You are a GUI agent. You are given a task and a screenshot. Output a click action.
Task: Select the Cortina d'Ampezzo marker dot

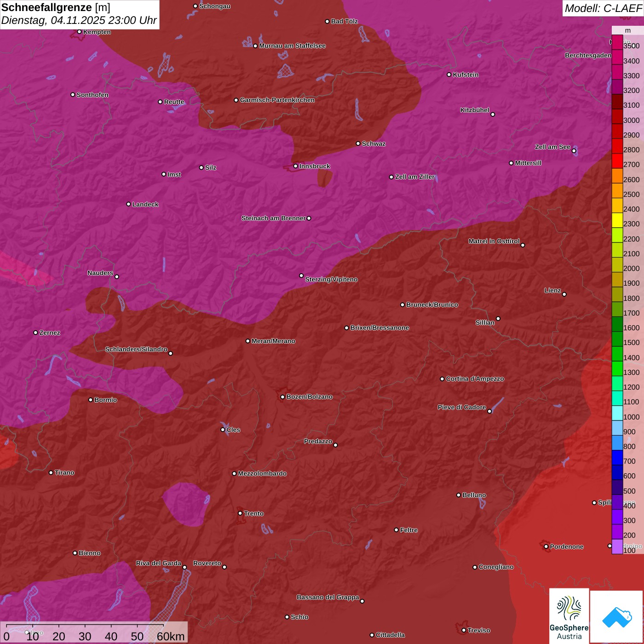pyautogui.click(x=442, y=379)
